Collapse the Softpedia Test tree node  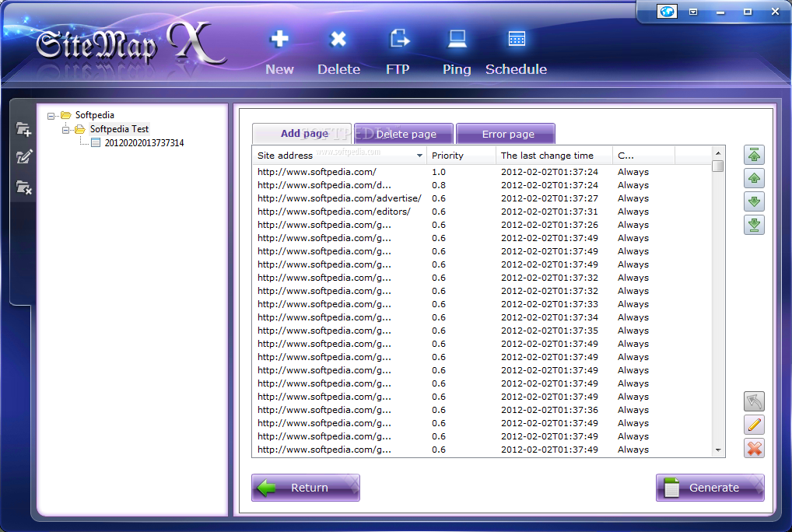(65, 130)
